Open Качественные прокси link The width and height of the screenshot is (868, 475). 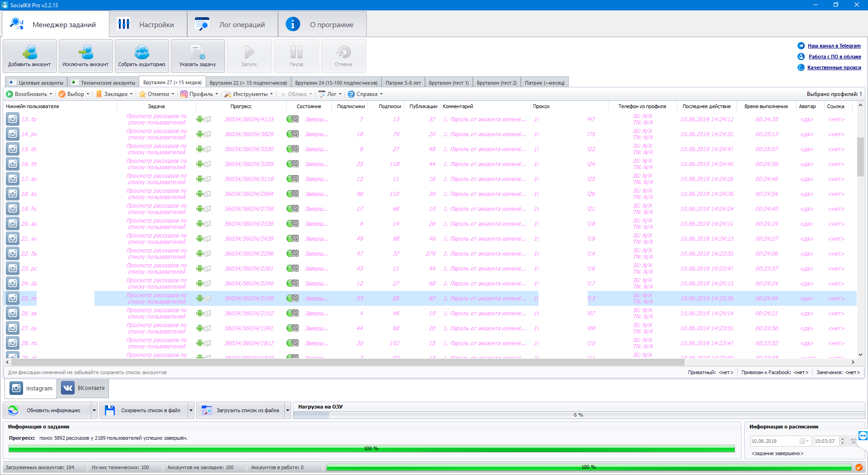[834, 67]
